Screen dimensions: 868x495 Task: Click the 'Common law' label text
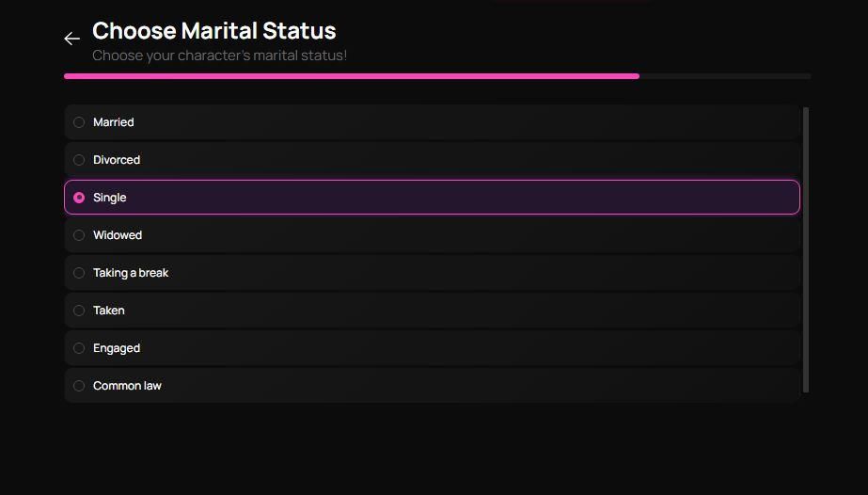[x=127, y=386]
